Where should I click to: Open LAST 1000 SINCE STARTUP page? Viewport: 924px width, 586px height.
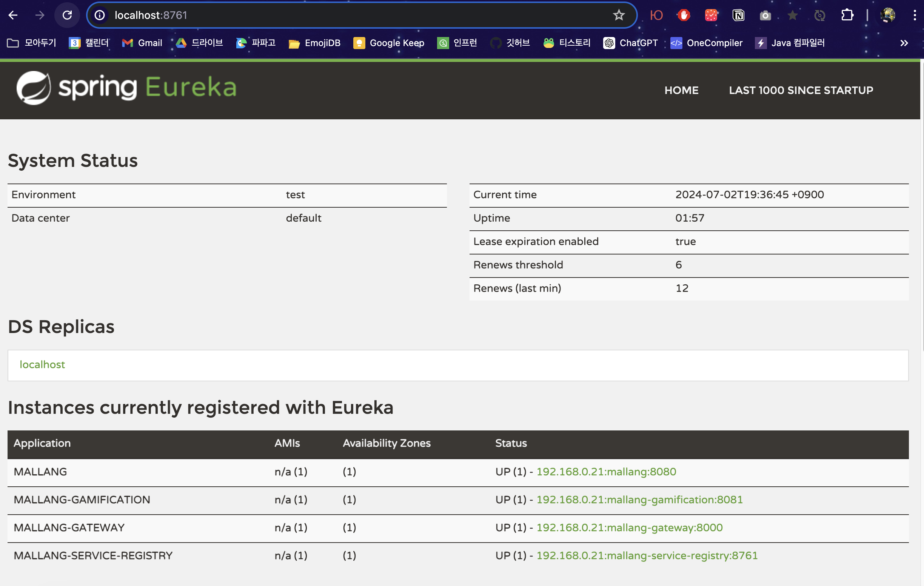pyautogui.click(x=801, y=90)
